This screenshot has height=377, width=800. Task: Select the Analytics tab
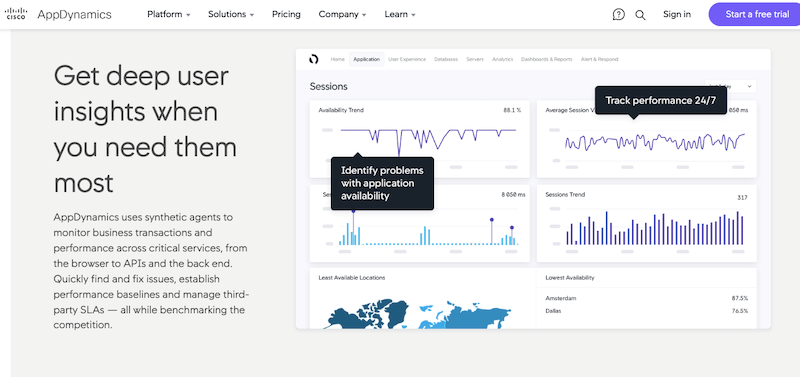click(x=503, y=59)
